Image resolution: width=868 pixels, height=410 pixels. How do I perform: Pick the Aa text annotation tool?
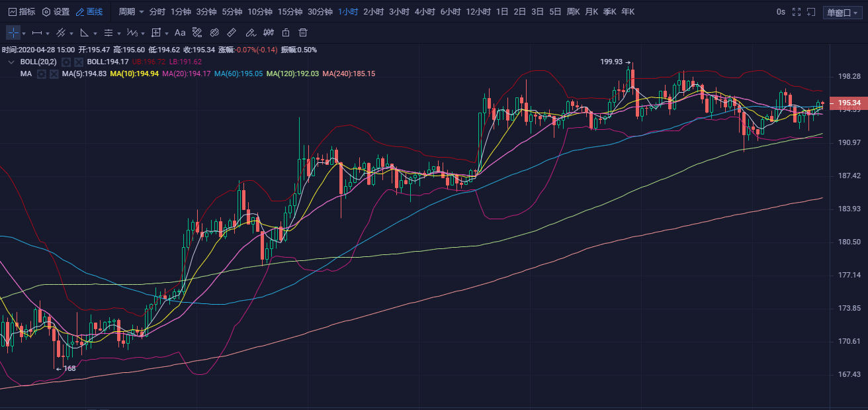click(180, 32)
